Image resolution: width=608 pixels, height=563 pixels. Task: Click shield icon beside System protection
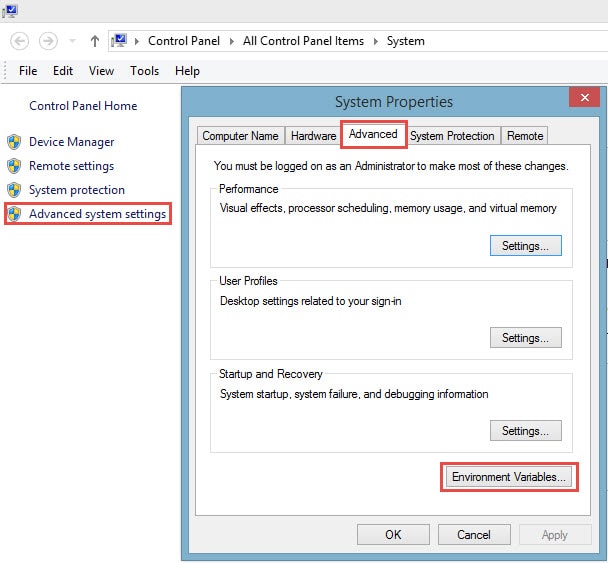pos(14,190)
